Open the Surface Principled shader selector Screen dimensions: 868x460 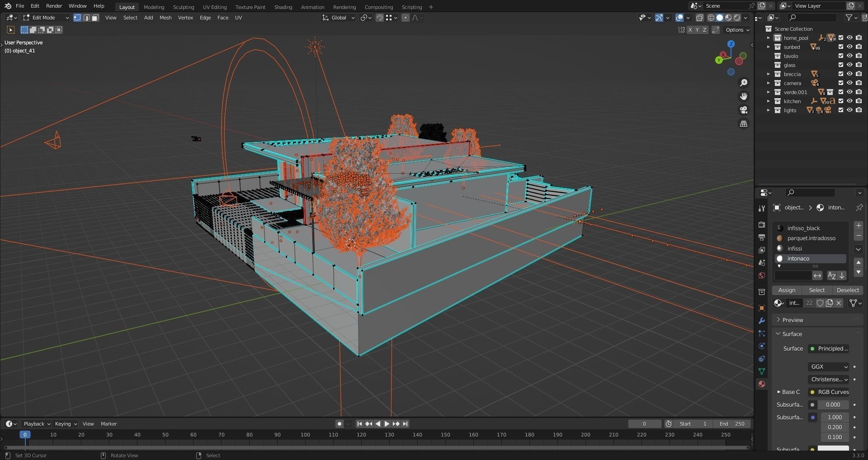click(x=829, y=349)
